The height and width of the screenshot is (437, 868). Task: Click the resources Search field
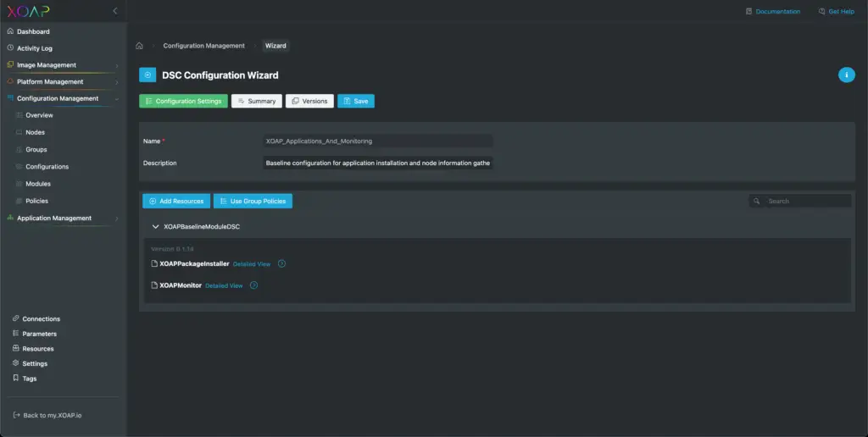[800, 202]
